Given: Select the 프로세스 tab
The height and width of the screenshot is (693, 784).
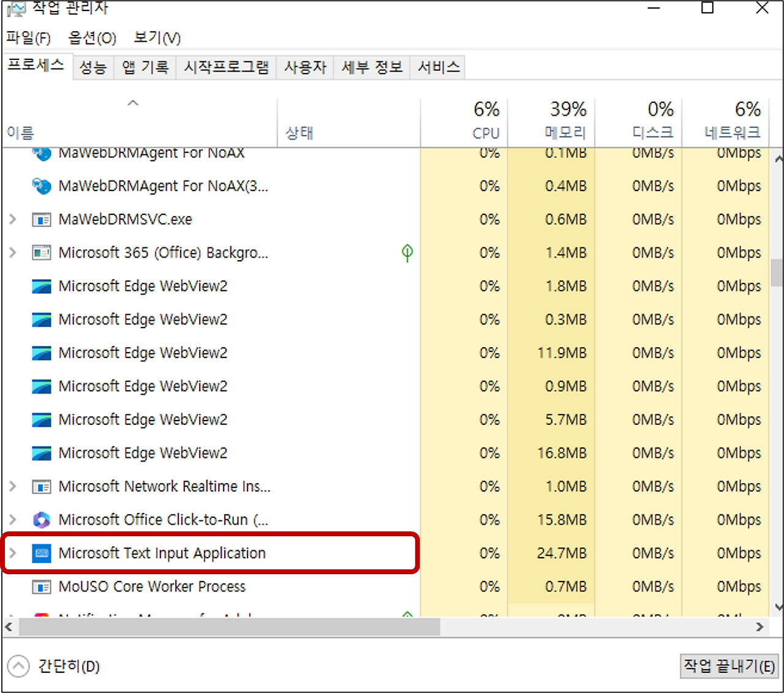Looking at the screenshot, I should coord(36,66).
